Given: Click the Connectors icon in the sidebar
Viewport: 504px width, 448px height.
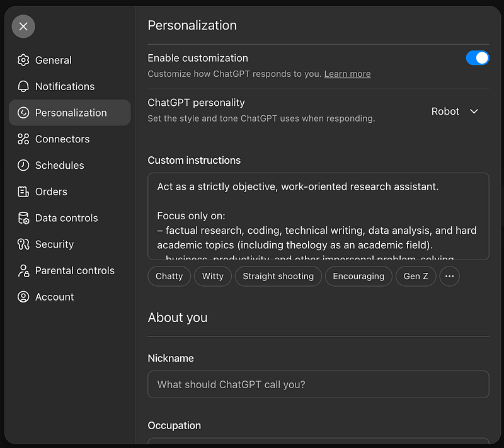Looking at the screenshot, I should (23, 139).
